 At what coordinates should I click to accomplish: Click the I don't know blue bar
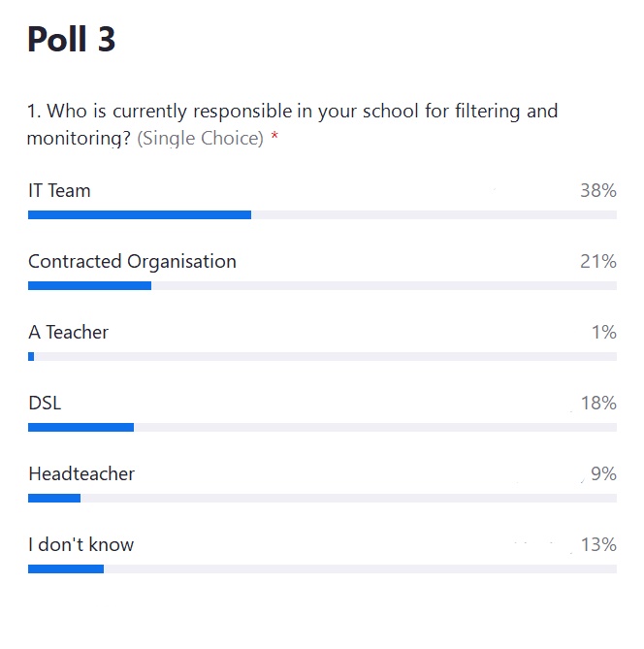click(66, 568)
